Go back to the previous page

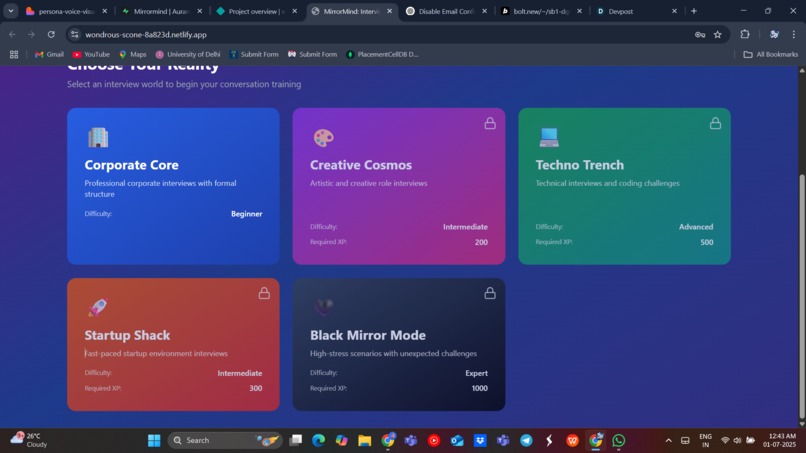tap(12, 34)
